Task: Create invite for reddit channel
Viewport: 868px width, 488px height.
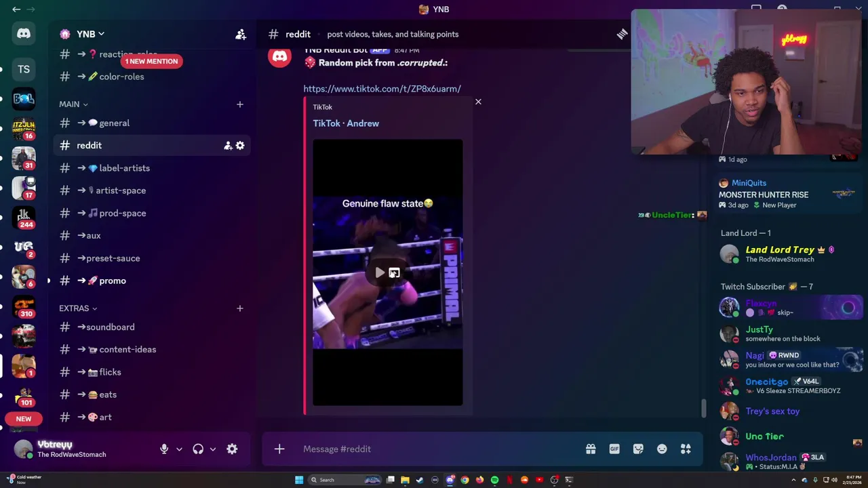Action: point(229,145)
